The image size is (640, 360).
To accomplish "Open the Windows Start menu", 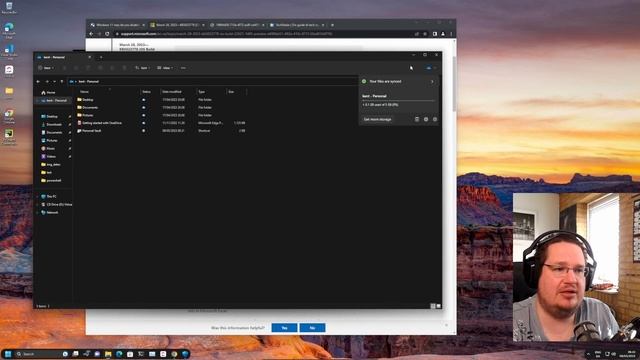I will (8, 354).
